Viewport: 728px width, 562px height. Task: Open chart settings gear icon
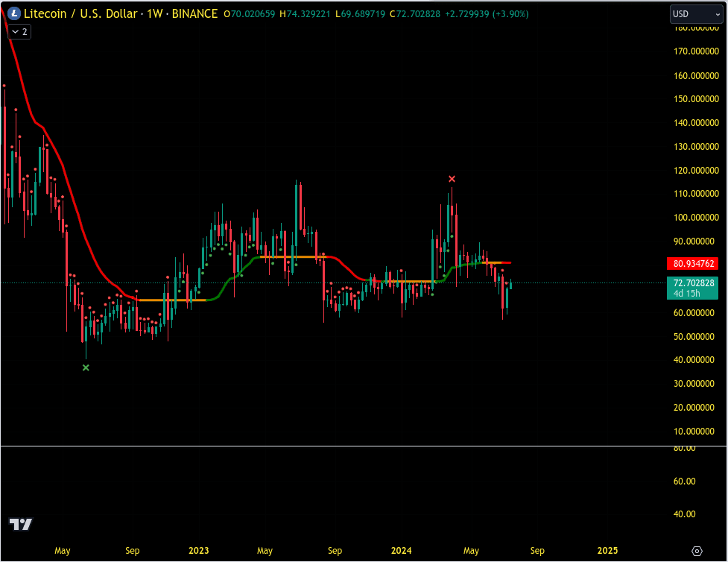697,551
